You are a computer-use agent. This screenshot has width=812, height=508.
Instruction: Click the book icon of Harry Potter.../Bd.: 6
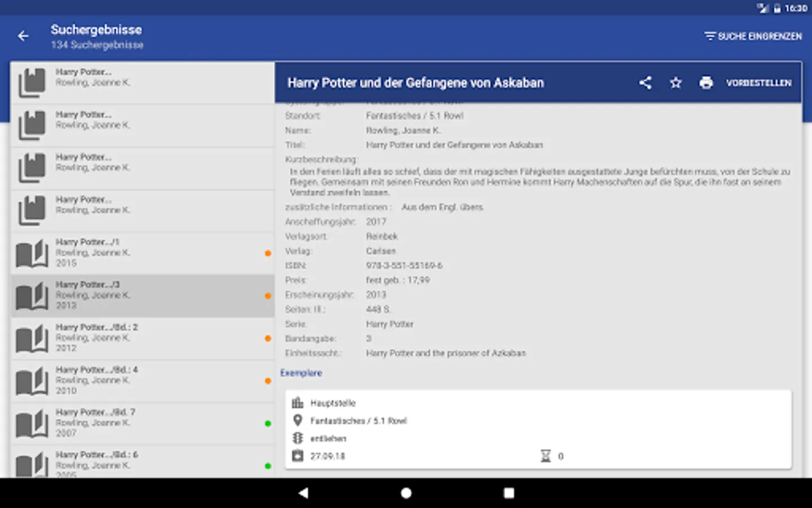coord(32,465)
